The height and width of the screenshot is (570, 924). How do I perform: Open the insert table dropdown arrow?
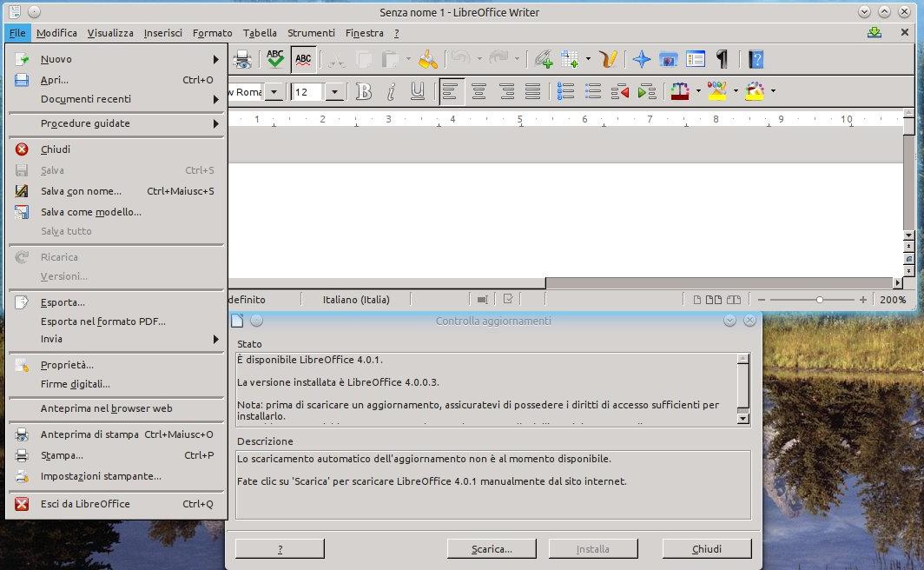pyautogui.click(x=588, y=59)
